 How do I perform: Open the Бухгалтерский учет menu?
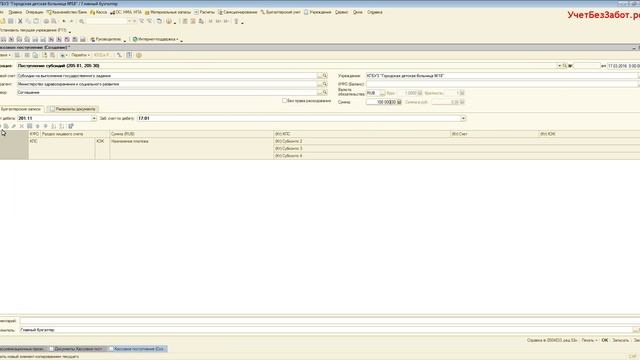(280, 12)
